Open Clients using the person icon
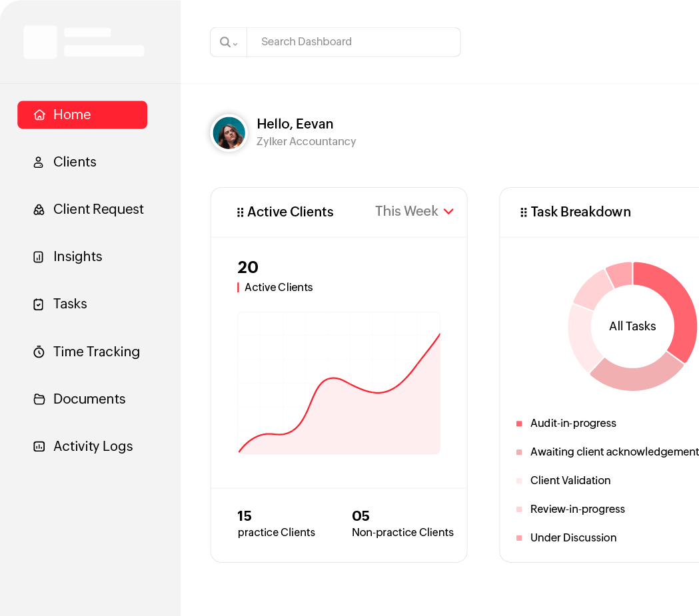This screenshot has width=699, height=616. pyautogui.click(x=39, y=162)
